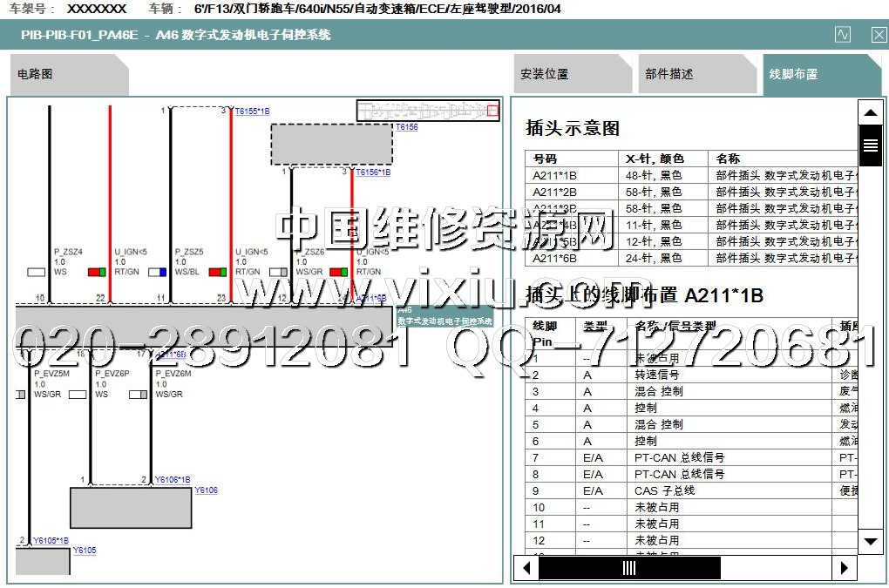Click the horizontal scrollbar thumb

(629, 568)
